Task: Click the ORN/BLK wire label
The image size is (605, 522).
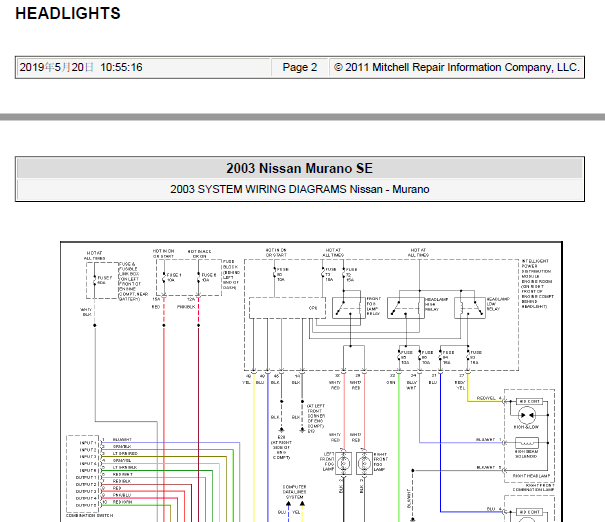Action: coord(122,447)
